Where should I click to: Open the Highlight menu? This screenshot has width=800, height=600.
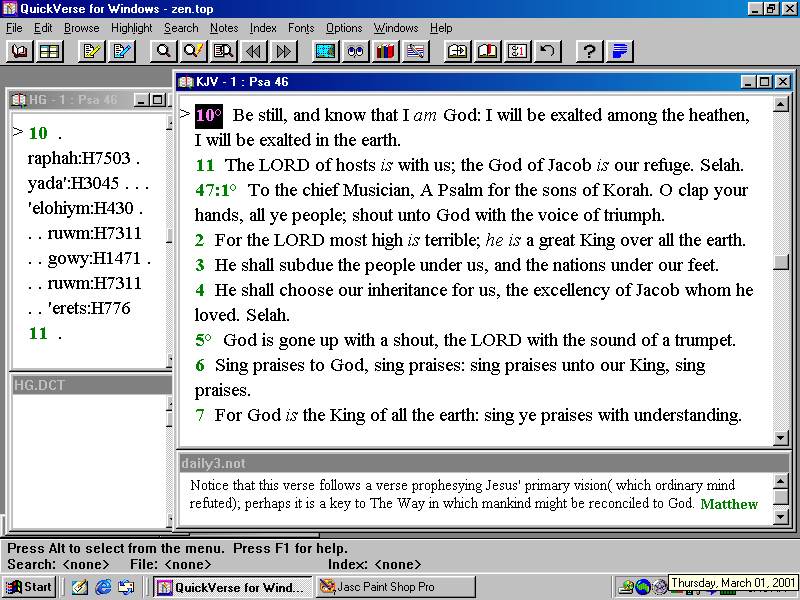[x=132, y=28]
